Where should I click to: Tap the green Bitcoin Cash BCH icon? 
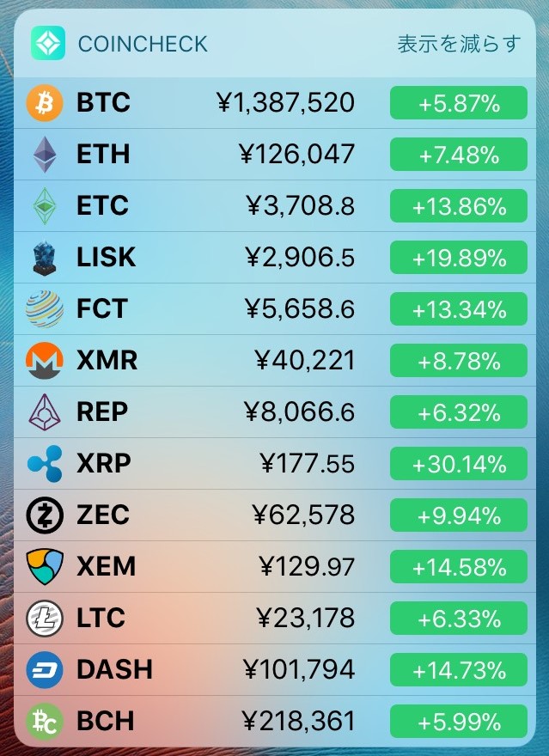point(45,722)
